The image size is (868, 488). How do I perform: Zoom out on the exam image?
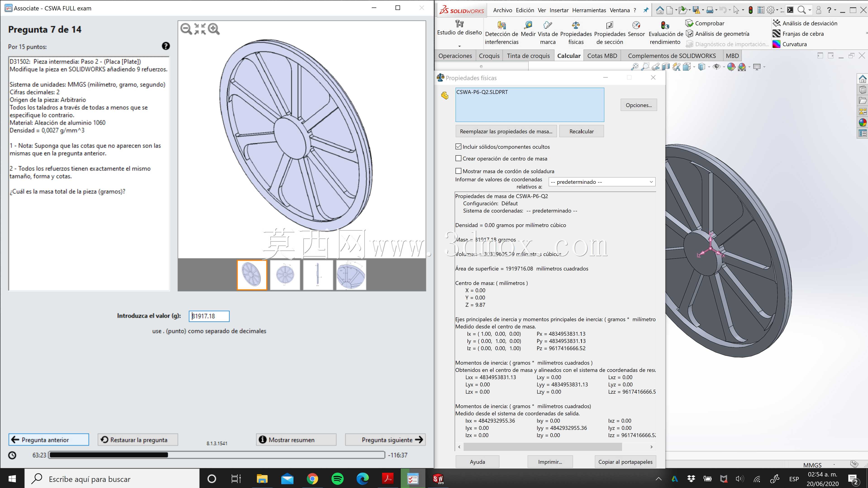point(186,29)
